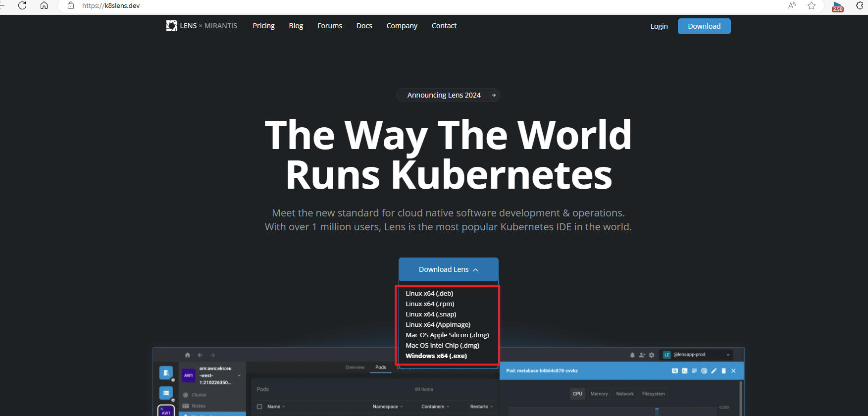Click the blue Download button in header
Screen dimensions: 868x416
(x=704, y=26)
